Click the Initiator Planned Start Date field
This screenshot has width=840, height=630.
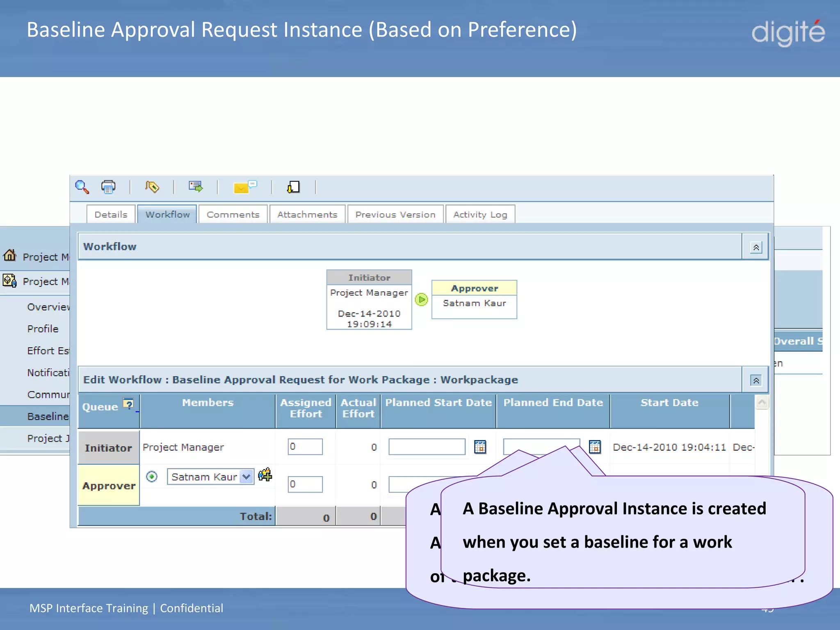(x=427, y=447)
